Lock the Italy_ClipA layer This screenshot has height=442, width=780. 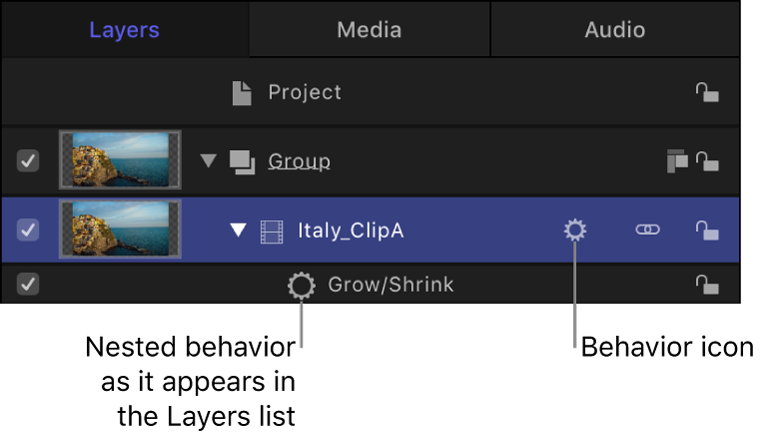click(707, 230)
